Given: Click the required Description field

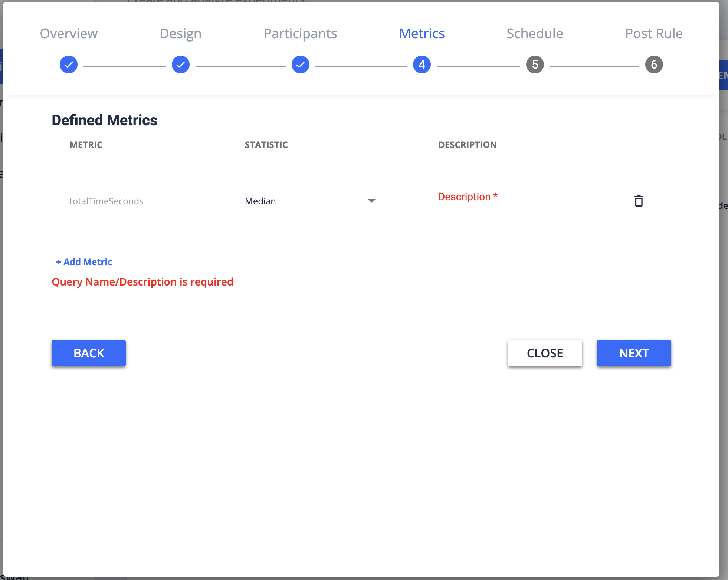Looking at the screenshot, I should [468, 197].
